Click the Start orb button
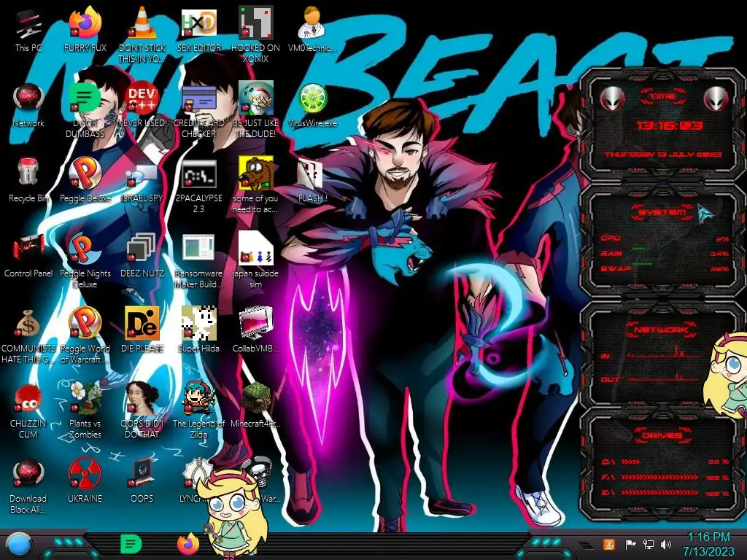 pos(18,545)
